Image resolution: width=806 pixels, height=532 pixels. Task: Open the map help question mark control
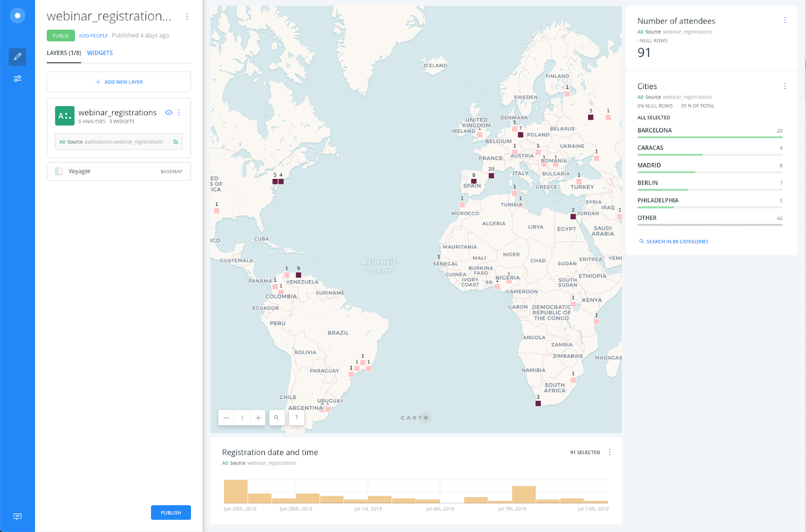[x=296, y=417]
